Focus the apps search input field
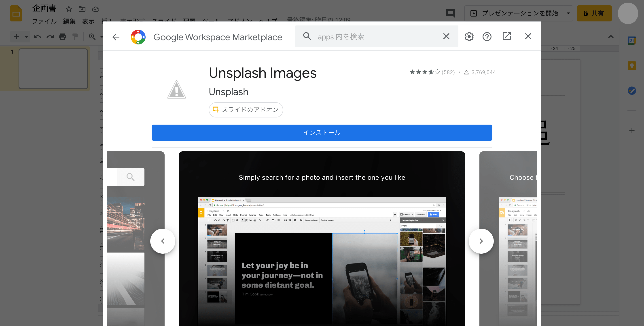The width and height of the screenshot is (644, 326). tap(376, 37)
